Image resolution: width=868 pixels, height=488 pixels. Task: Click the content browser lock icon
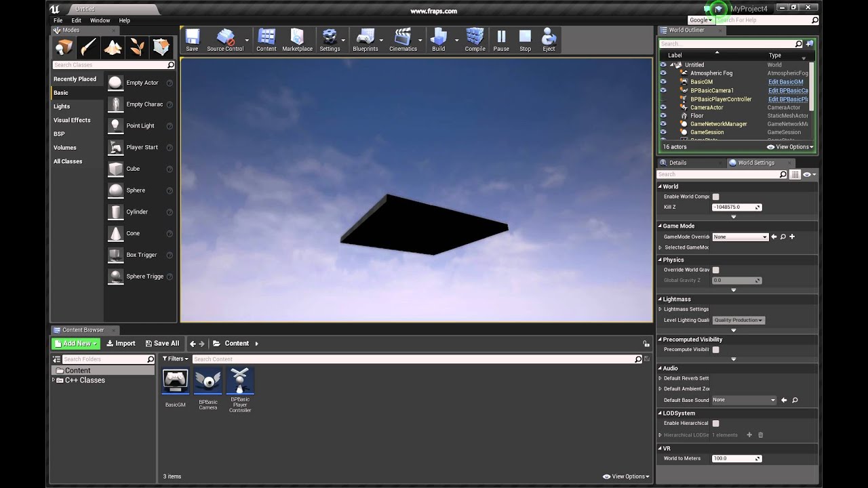pos(646,344)
